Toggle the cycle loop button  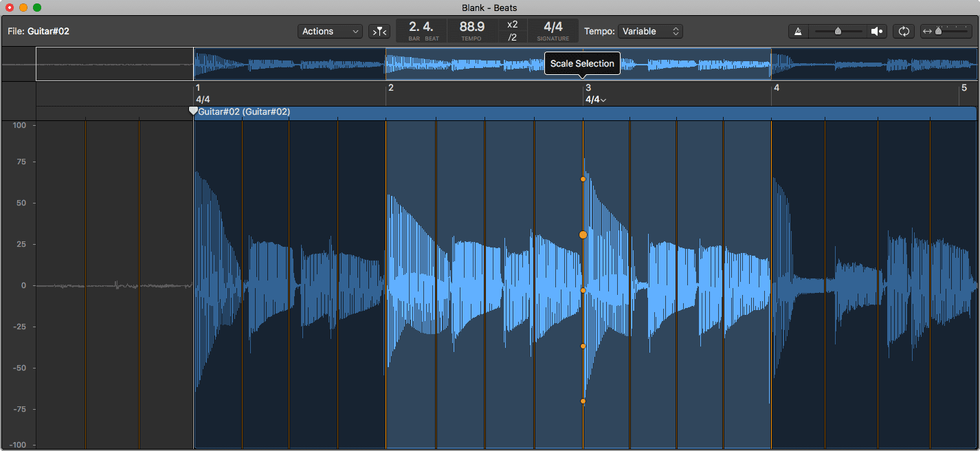click(904, 32)
